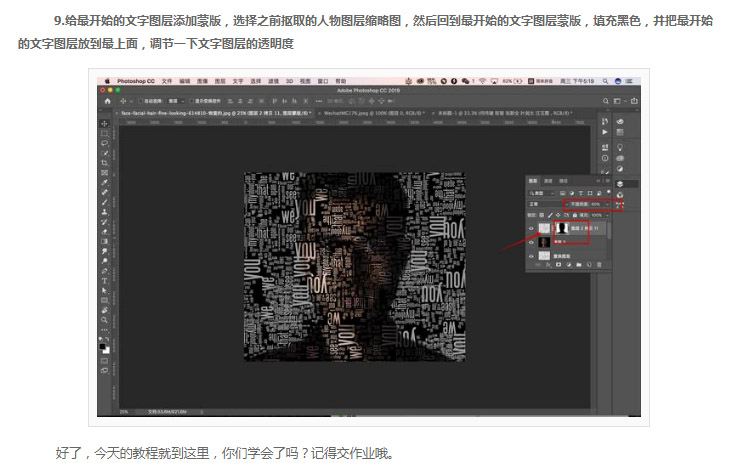Select the Rectangular Marquee tool
Image resolution: width=744 pixels, height=463 pixels.
click(104, 133)
